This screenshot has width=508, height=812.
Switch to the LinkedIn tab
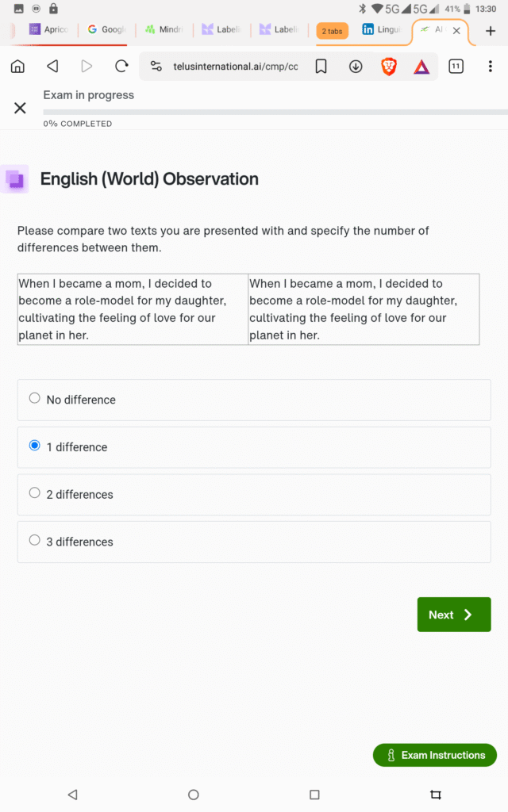point(381,30)
